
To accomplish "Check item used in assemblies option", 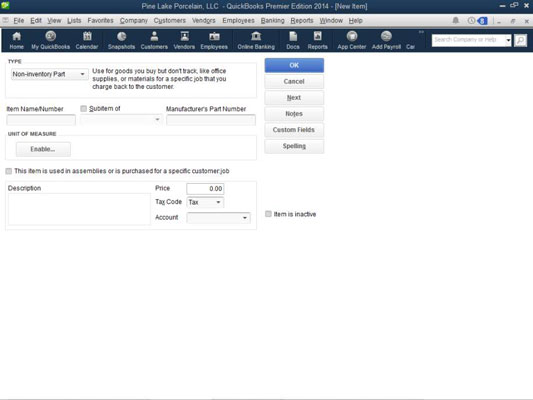I will coord(9,171).
